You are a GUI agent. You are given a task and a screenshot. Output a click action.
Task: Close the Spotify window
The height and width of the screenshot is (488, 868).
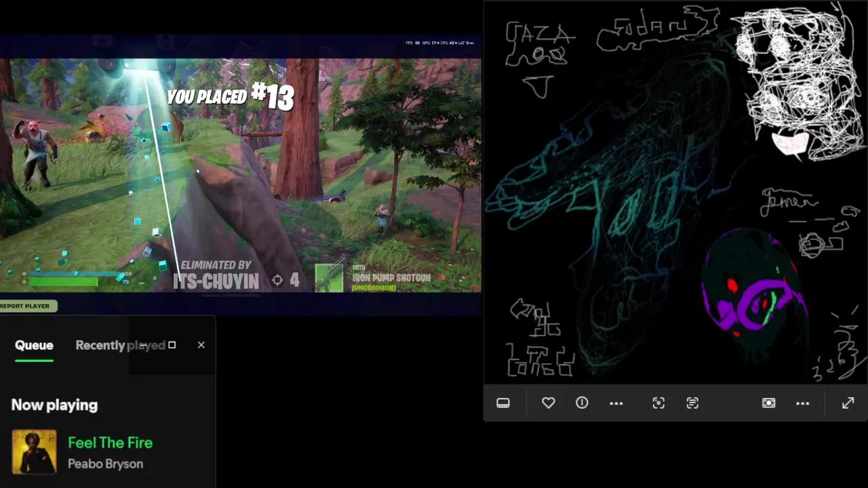click(x=201, y=345)
